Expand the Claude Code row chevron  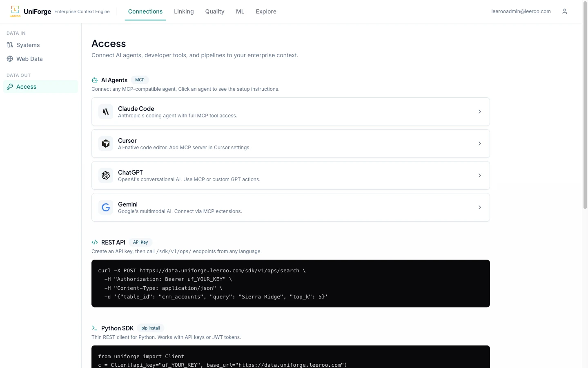(479, 112)
